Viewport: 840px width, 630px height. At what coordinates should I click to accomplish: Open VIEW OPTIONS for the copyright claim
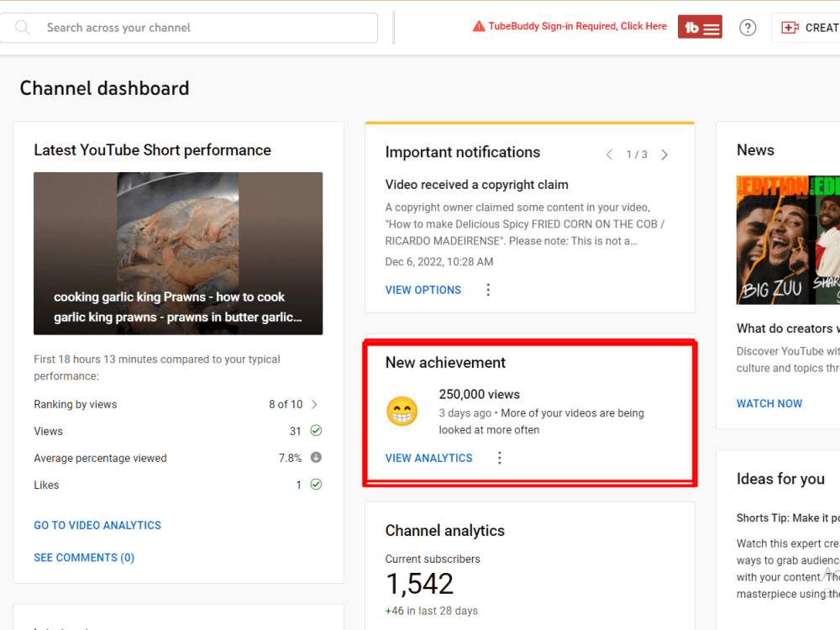(x=423, y=289)
